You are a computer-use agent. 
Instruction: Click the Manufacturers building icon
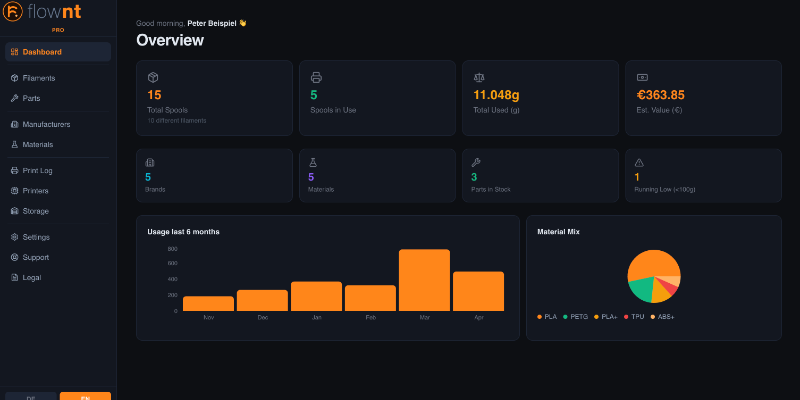(14, 124)
